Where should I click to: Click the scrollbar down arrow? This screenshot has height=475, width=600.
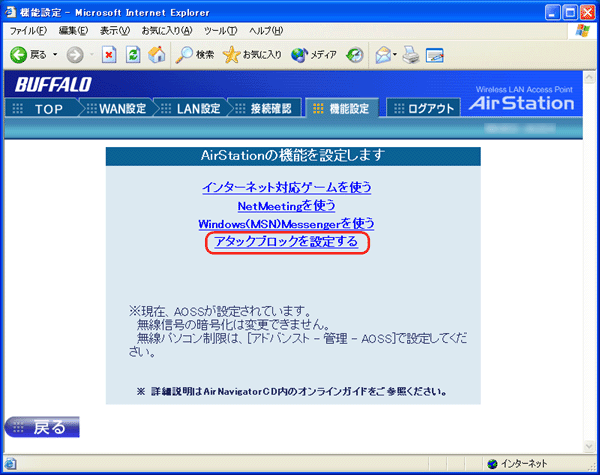tap(589, 446)
